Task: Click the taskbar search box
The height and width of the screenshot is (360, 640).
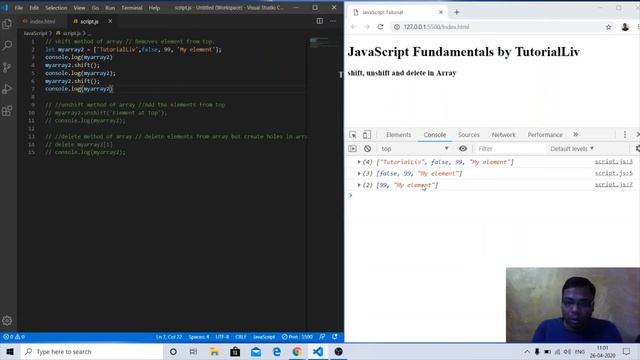Action: click(91, 351)
